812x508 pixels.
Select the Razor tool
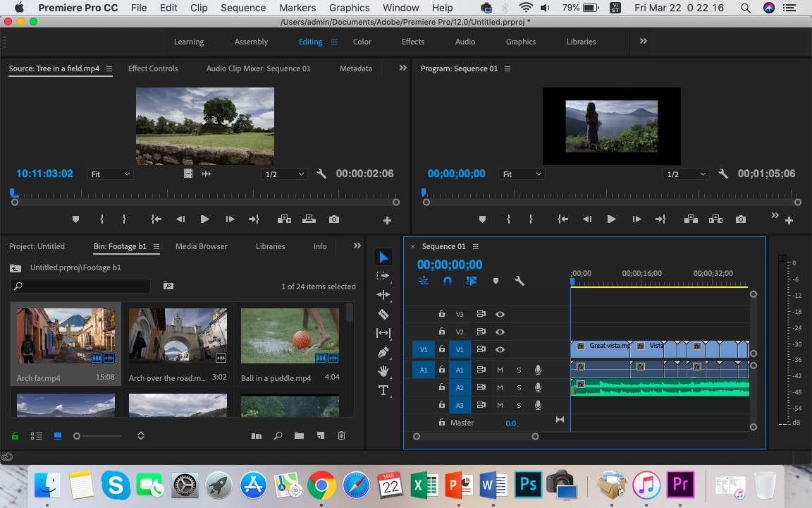coord(383,313)
